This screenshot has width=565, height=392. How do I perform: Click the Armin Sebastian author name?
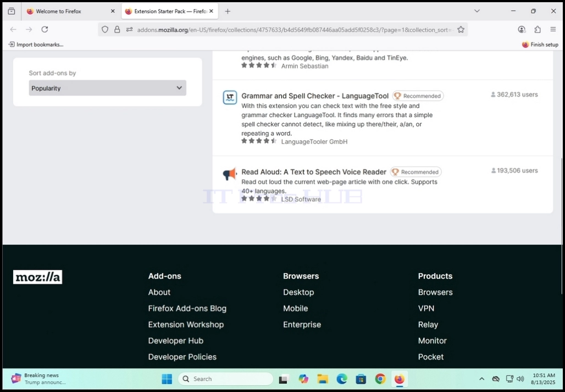(305, 66)
